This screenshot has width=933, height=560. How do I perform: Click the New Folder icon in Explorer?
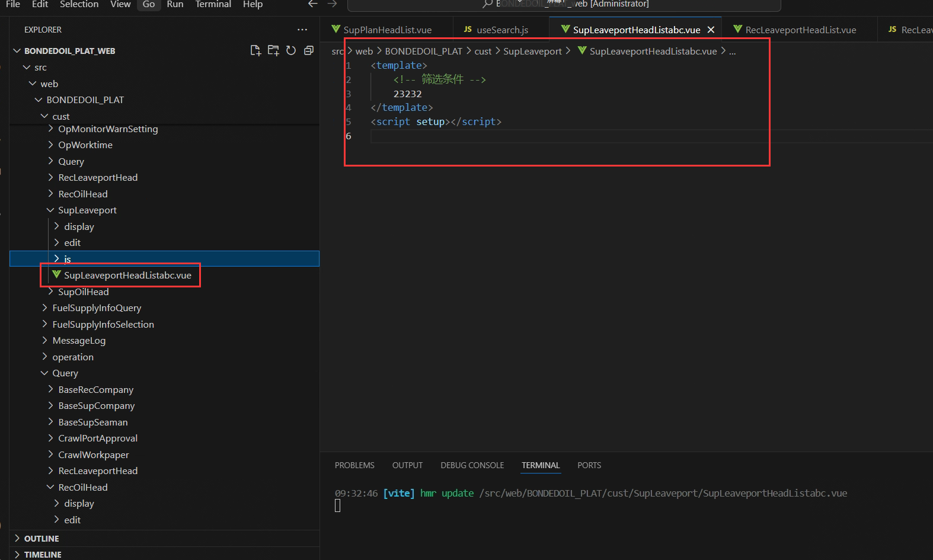[x=273, y=50]
